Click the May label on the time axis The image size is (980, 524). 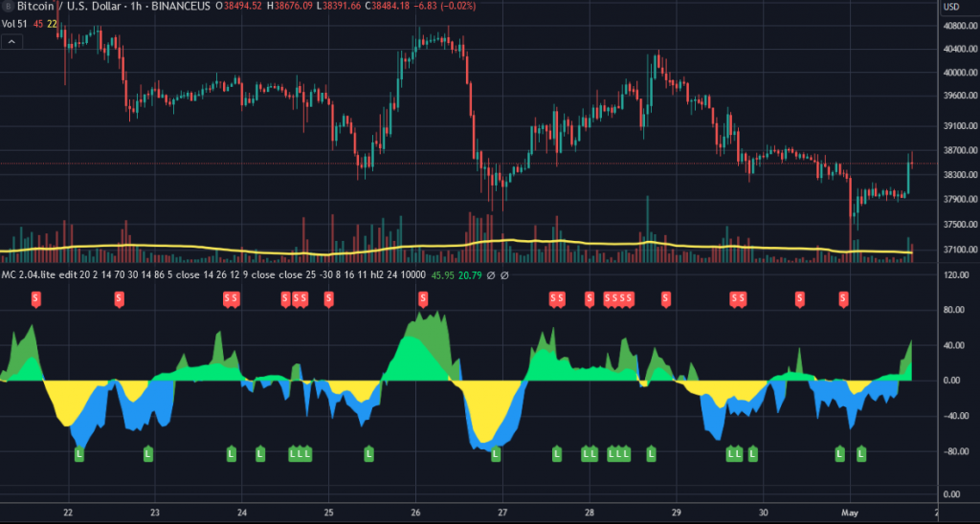point(851,512)
